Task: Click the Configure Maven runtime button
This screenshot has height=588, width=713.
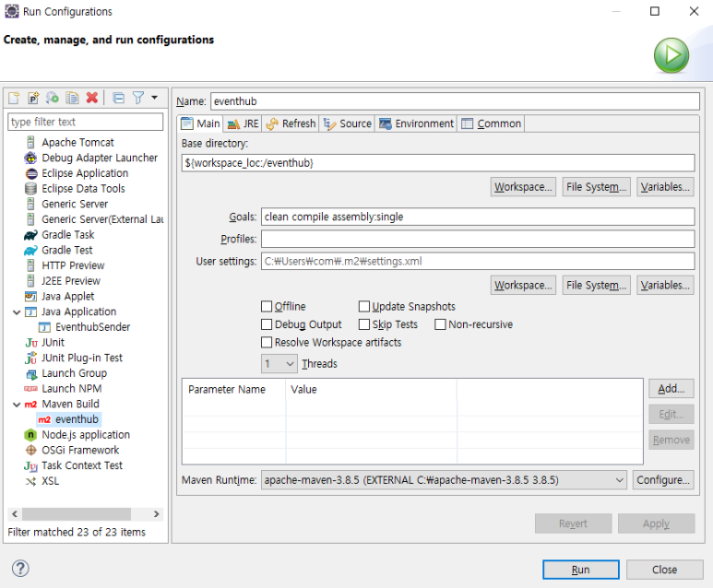Action: coord(663,480)
